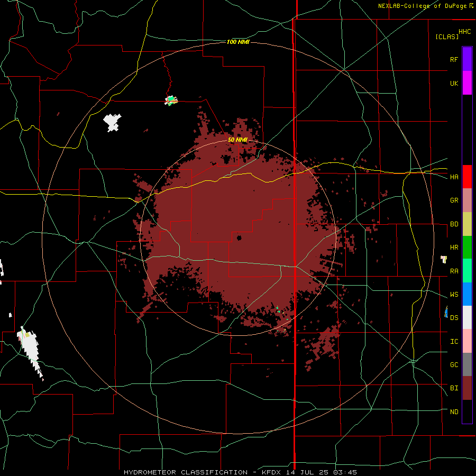Click the HR green legend swatch

point(467,248)
